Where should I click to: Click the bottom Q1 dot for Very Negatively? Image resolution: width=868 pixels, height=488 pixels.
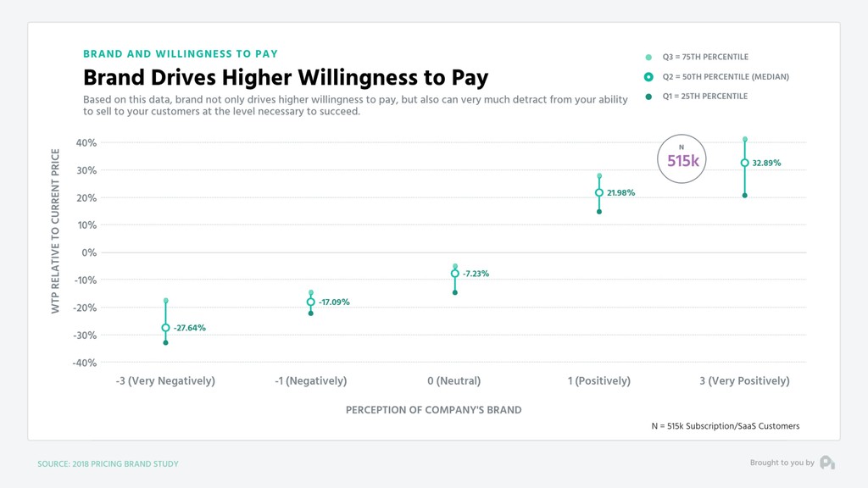click(165, 343)
